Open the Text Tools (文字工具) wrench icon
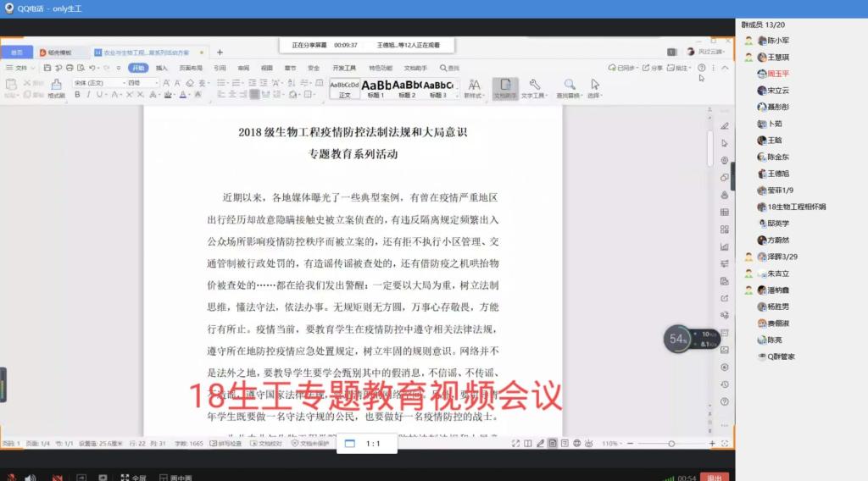 click(x=534, y=86)
